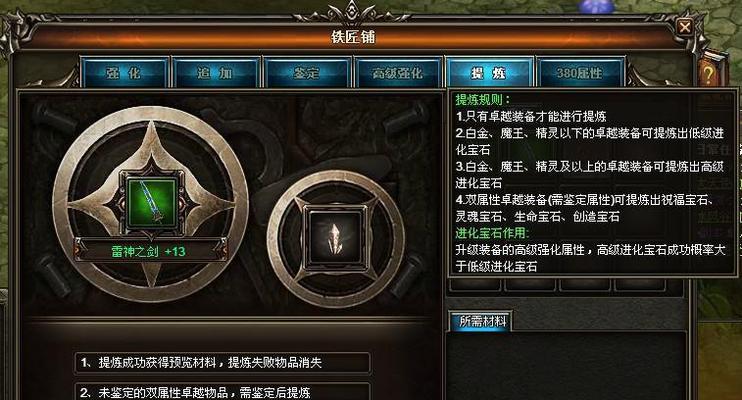742x400 pixels.
Task: Click the crystal gem preview icon
Action: tap(336, 238)
